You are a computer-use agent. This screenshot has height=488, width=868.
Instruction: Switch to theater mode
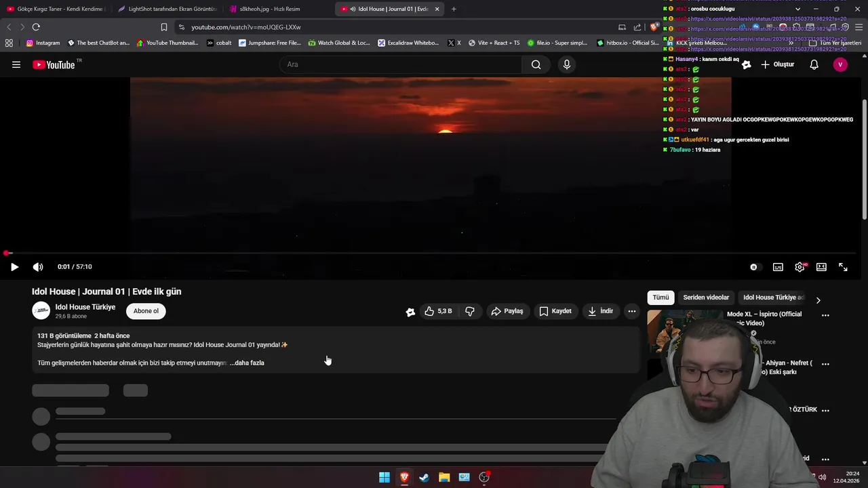(821, 267)
